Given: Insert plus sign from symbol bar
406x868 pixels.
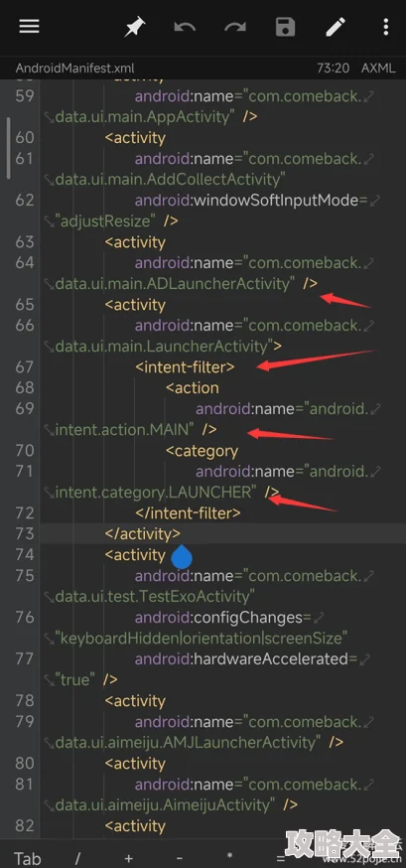Looking at the screenshot, I should pos(129,859).
